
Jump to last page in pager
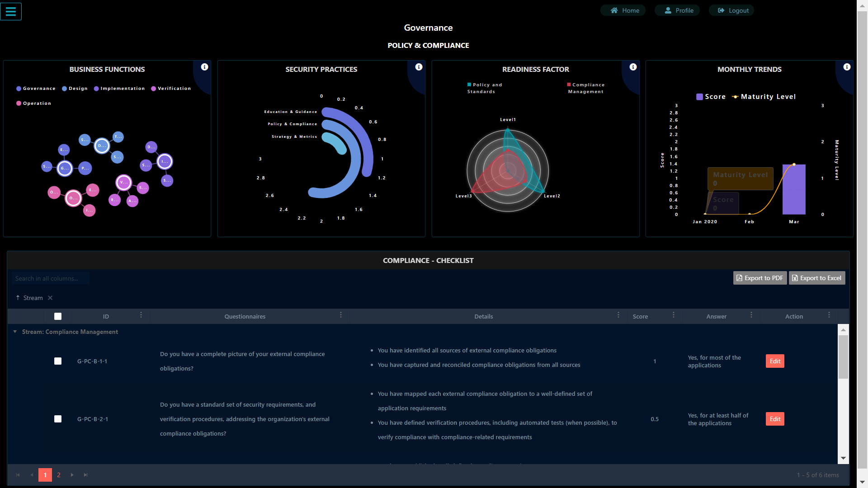(x=85, y=475)
